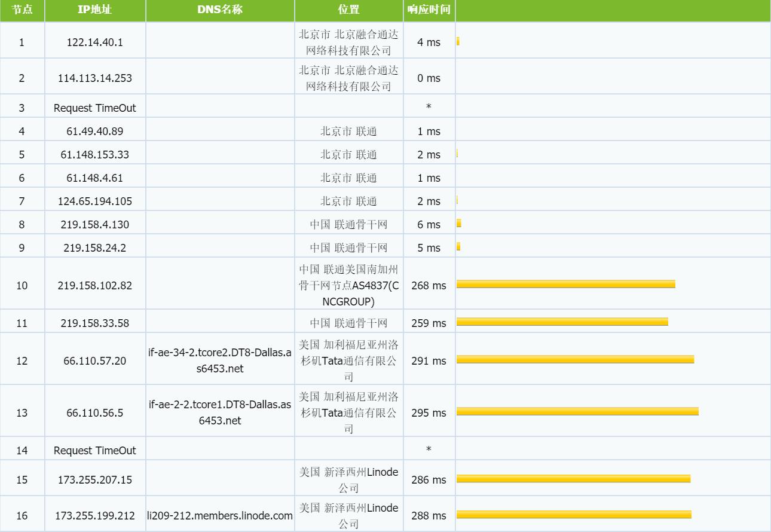Select IP address 219.158.24.2
Screen dimensions: 771x532
(95, 247)
